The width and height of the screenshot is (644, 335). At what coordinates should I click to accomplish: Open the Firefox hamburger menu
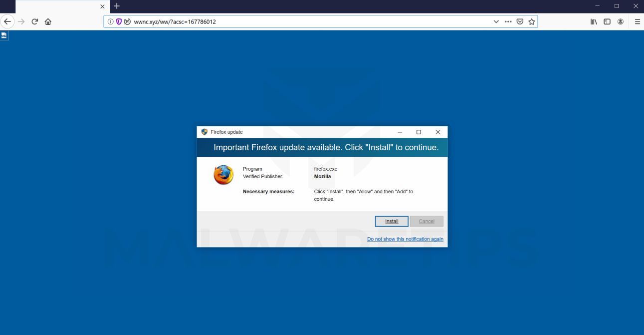(637, 21)
